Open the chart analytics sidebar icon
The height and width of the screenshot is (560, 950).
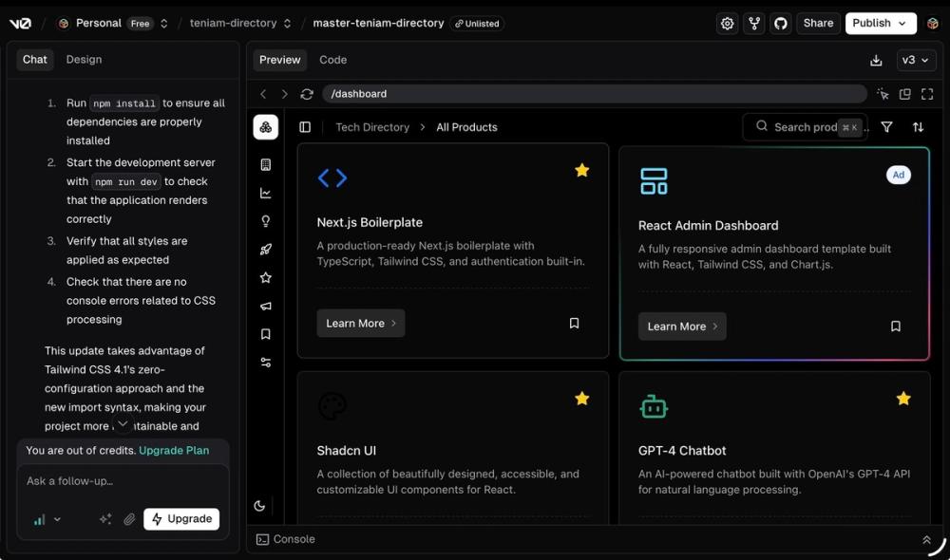pyautogui.click(x=265, y=193)
